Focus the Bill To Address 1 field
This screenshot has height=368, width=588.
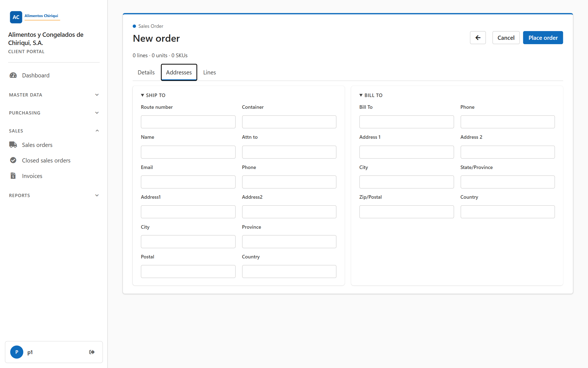click(406, 152)
